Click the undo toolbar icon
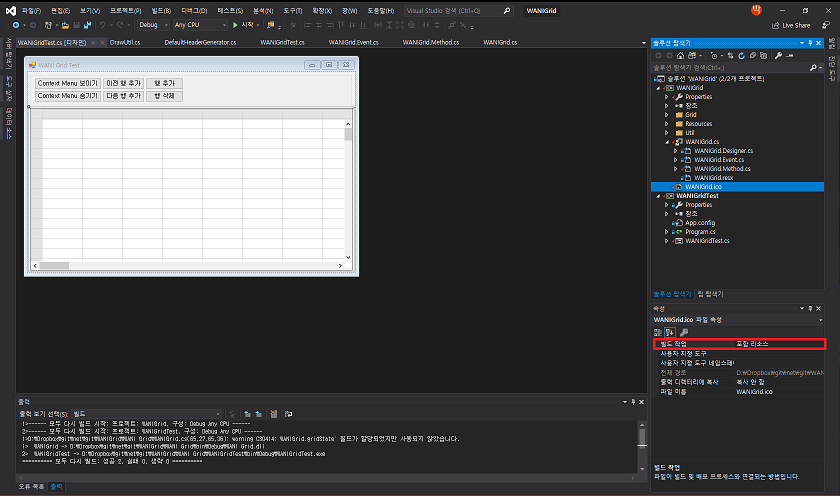Screen dimensions: 840x496 [x=103, y=25]
